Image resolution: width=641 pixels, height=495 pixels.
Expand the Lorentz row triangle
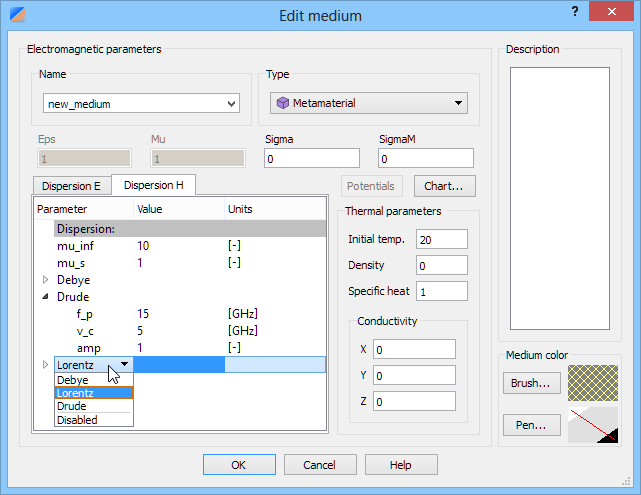(x=45, y=365)
